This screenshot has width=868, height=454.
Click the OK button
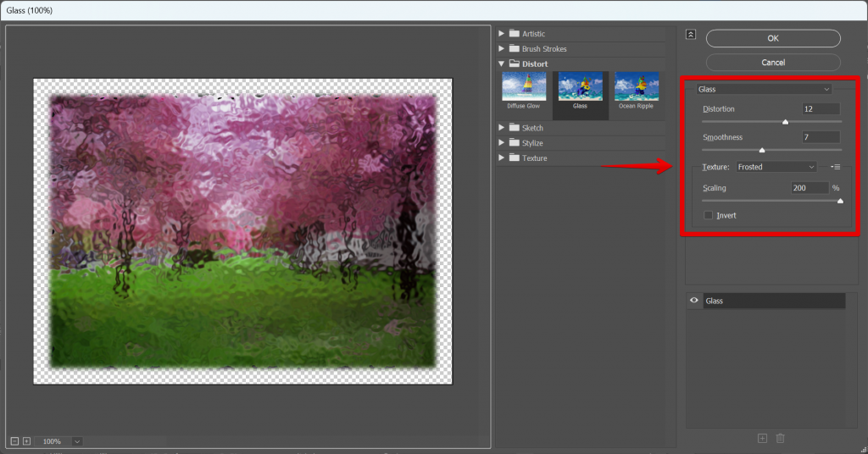[x=772, y=38]
